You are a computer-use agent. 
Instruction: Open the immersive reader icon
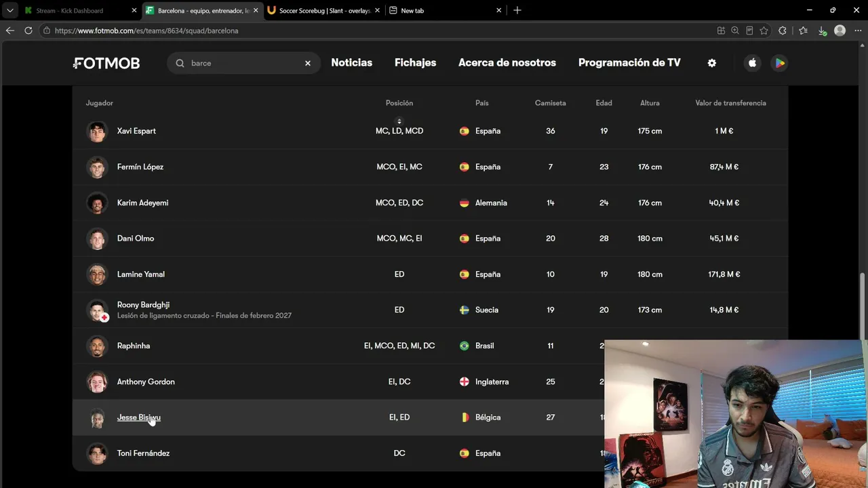749,30
